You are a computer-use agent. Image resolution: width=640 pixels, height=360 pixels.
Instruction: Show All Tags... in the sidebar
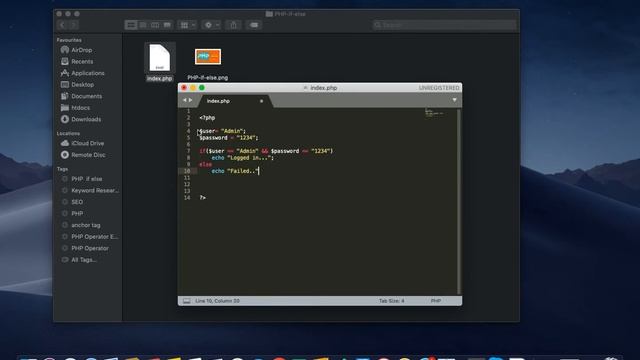84,260
